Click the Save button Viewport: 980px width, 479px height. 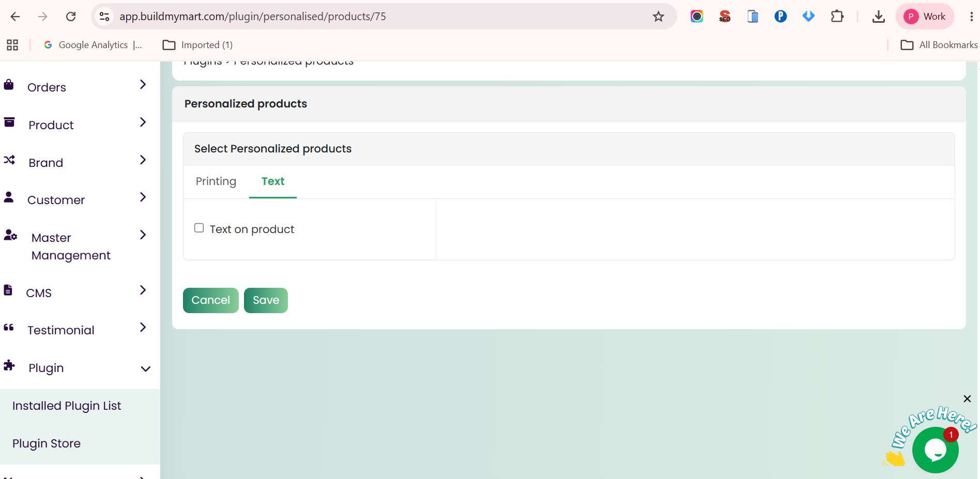[266, 300]
